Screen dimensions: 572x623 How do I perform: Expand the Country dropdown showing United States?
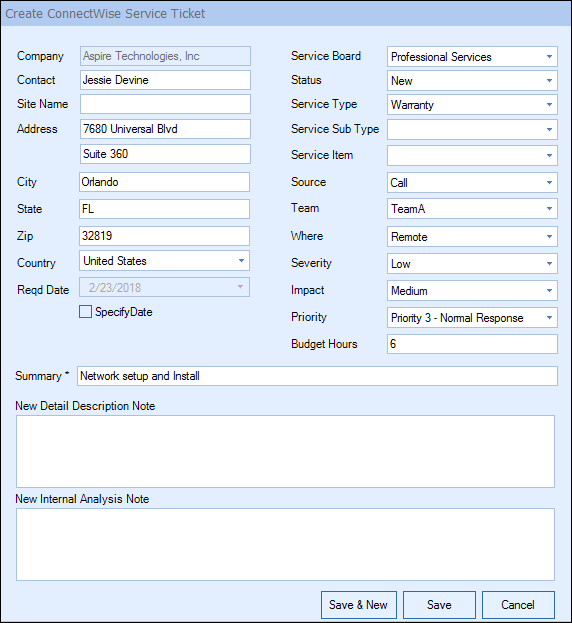click(x=164, y=261)
